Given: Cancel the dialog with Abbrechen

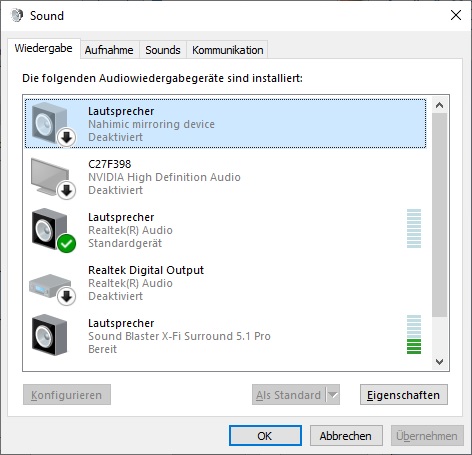Looking at the screenshot, I should coord(346,435).
